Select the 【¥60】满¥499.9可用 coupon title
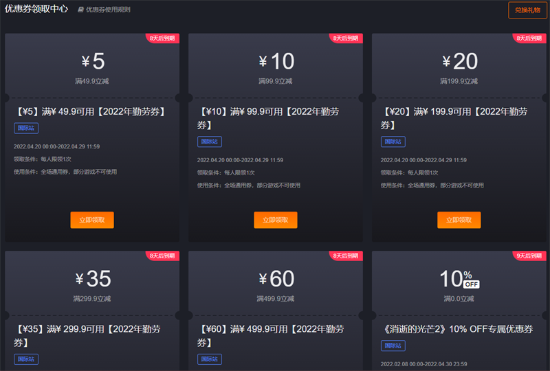 [270, 336]
